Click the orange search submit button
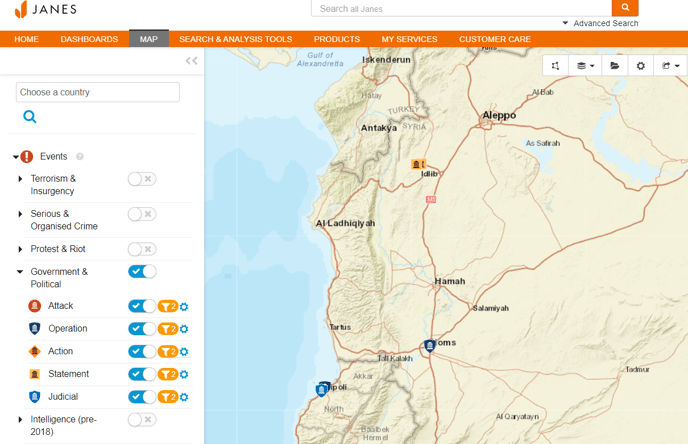 point(625,7)
